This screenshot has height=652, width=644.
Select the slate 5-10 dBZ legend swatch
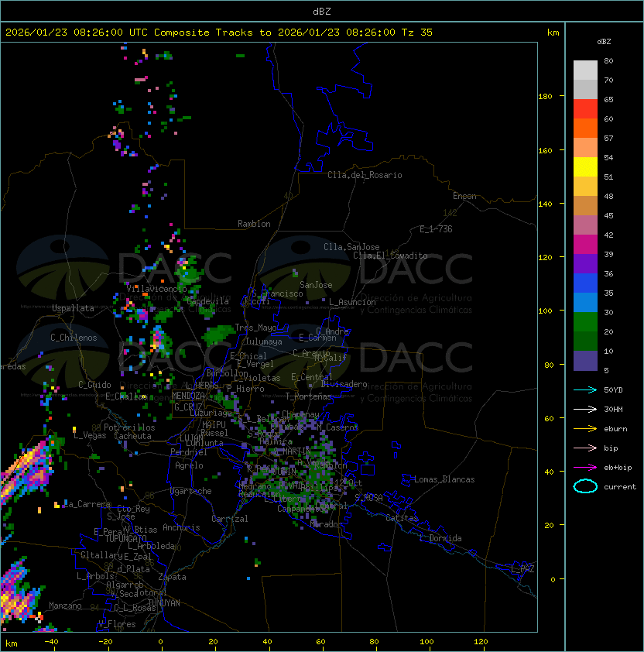585,361
